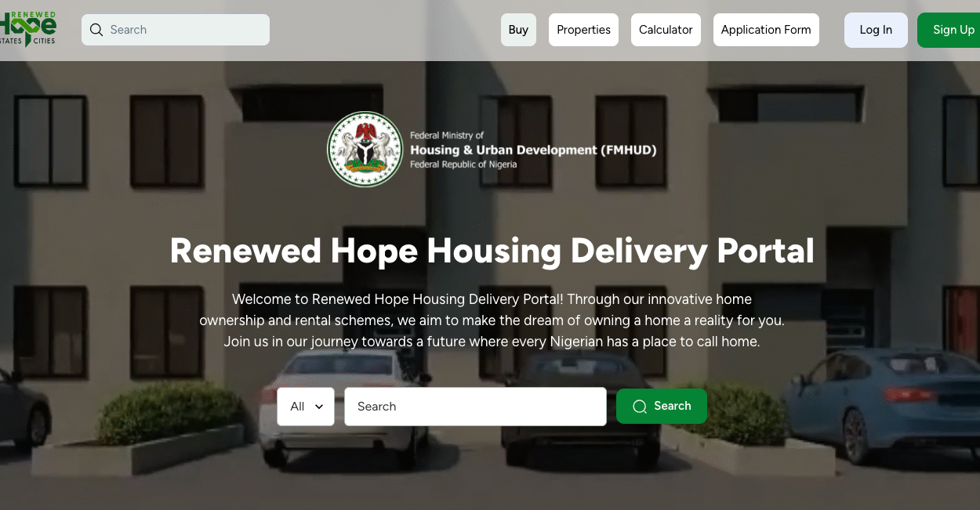Click the Nigerian coat of arms emblem
980x510 pixels.
pos(365,150)
